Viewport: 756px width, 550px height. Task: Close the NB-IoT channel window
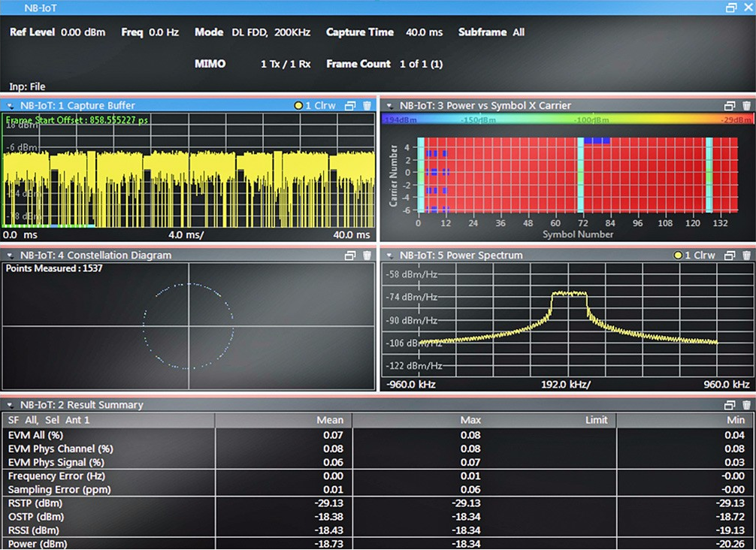[x=748, y=8]
